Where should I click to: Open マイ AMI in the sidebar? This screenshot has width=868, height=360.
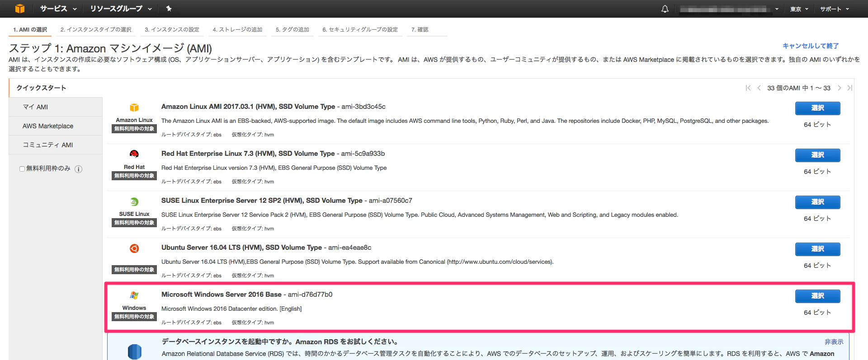(56, 107)
